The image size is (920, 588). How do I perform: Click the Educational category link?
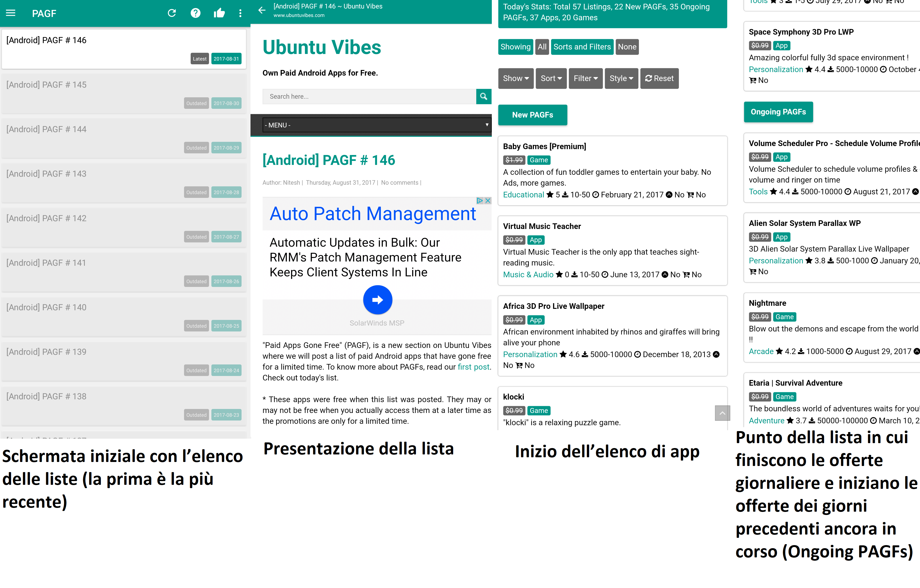523,195
